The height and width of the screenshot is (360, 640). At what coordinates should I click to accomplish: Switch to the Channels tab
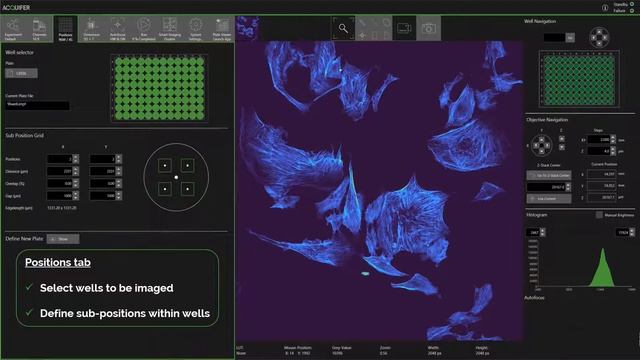39,29
